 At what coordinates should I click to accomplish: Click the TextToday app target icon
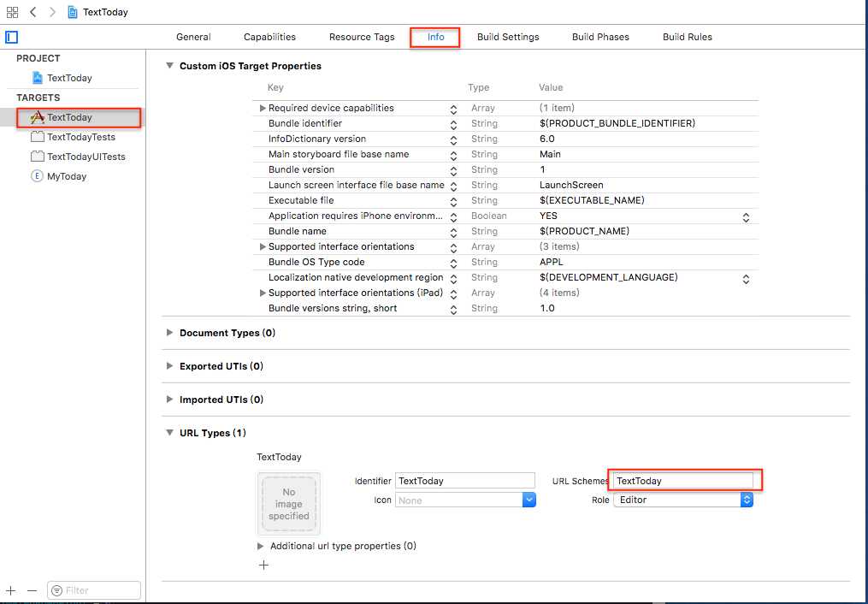click(x=37, y=117)
